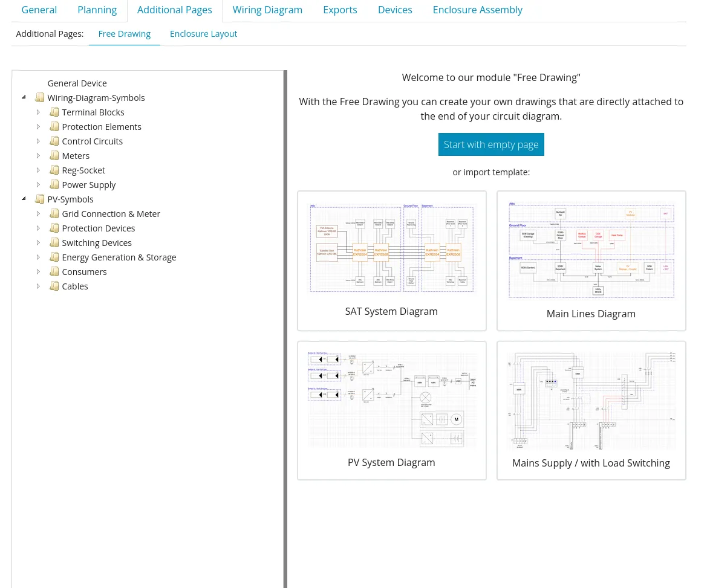This screenshot has width=710, height=588.
Task: Select the Switching Devices folder icon
Action: point(54,242)
